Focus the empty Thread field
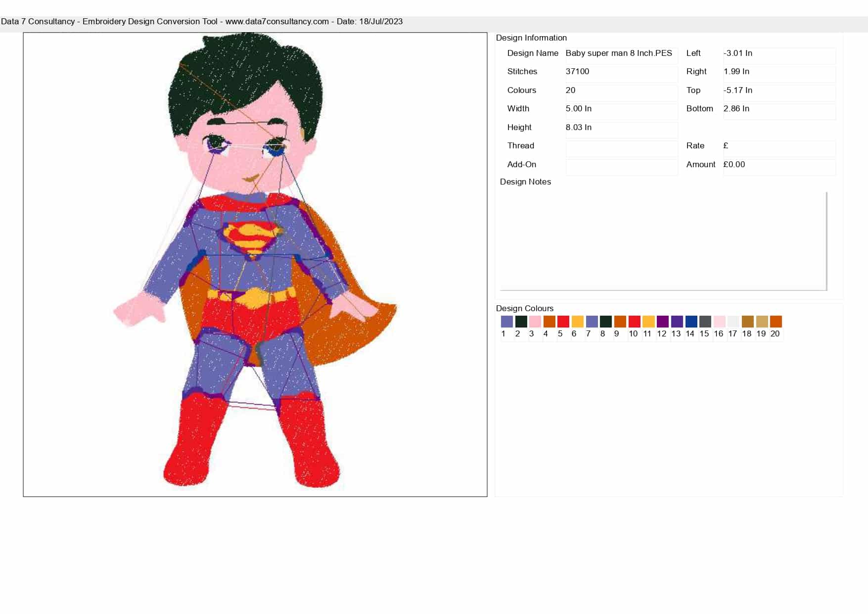 click(622, 148)
